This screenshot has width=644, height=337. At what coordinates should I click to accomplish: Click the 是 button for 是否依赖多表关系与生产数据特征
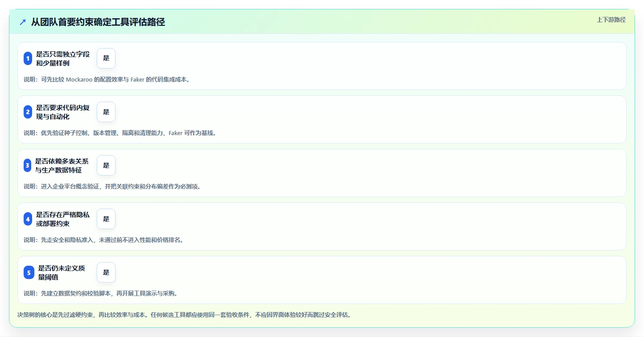click(x=106, y=165)
